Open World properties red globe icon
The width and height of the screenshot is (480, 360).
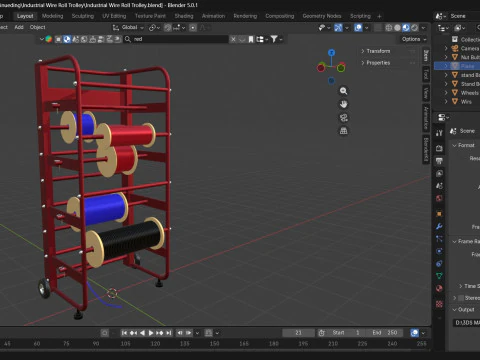click(439, 198)
